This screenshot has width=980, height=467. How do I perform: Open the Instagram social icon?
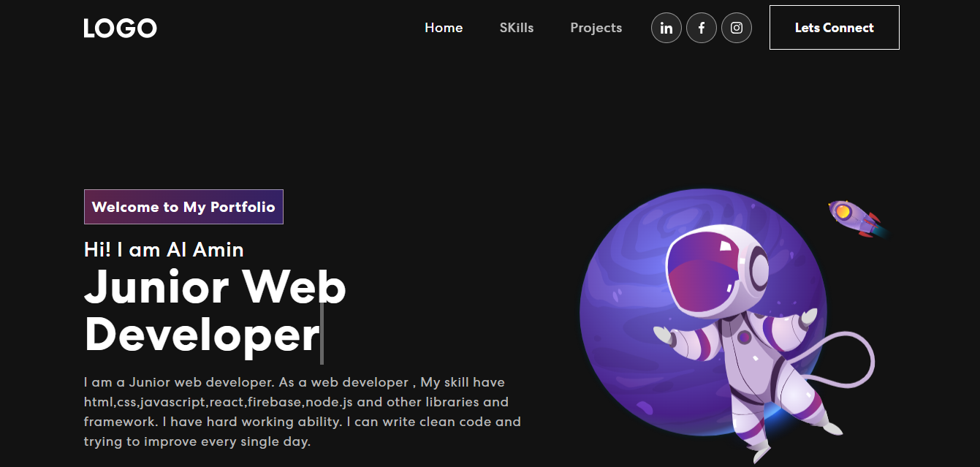pyautogui.click(x=737, y=28)
